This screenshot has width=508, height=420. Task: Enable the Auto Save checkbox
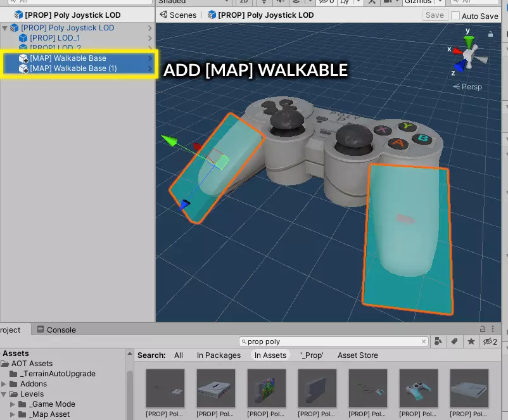click(455, 16)
